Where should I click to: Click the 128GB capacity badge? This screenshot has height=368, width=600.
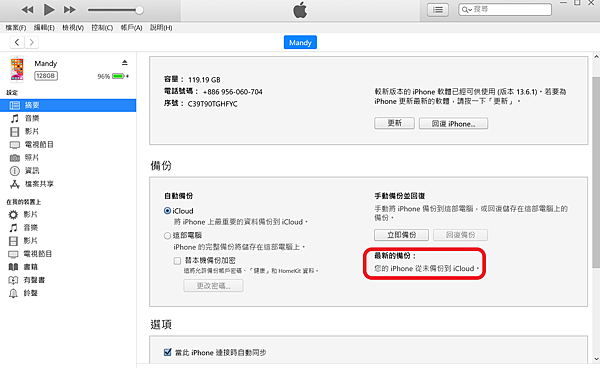click(x=46, y=76)
